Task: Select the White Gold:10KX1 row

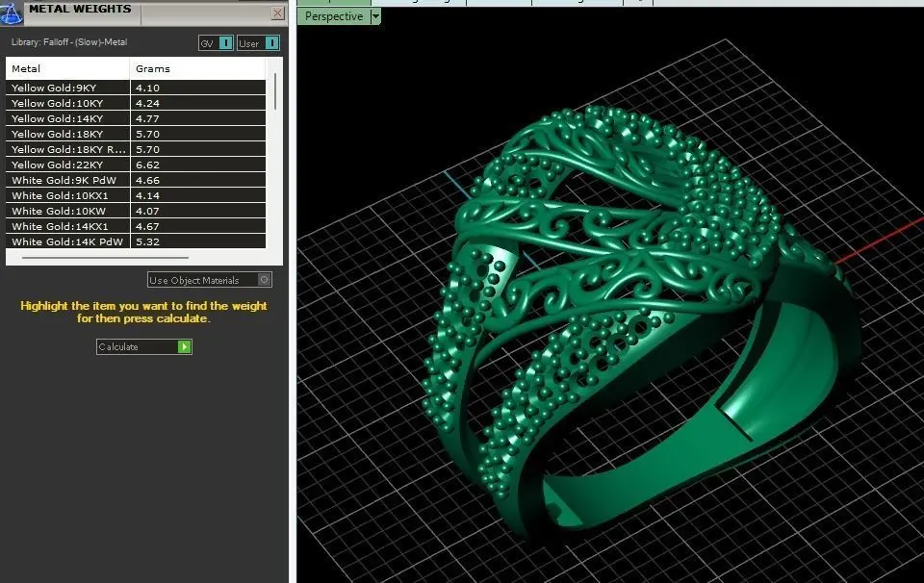Action: point(136,195)
